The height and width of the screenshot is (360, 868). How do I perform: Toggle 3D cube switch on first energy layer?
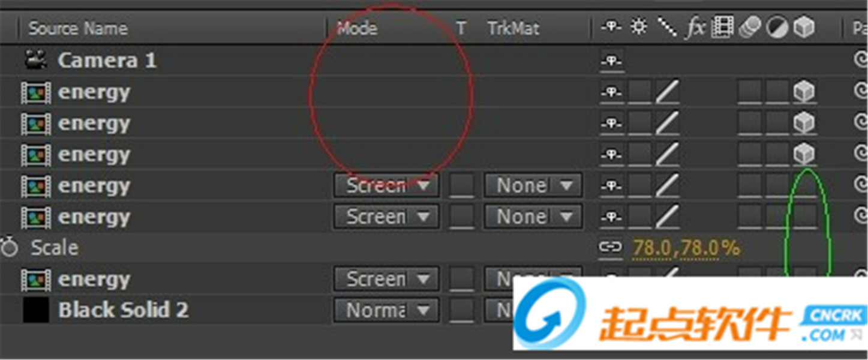(804, 92)
